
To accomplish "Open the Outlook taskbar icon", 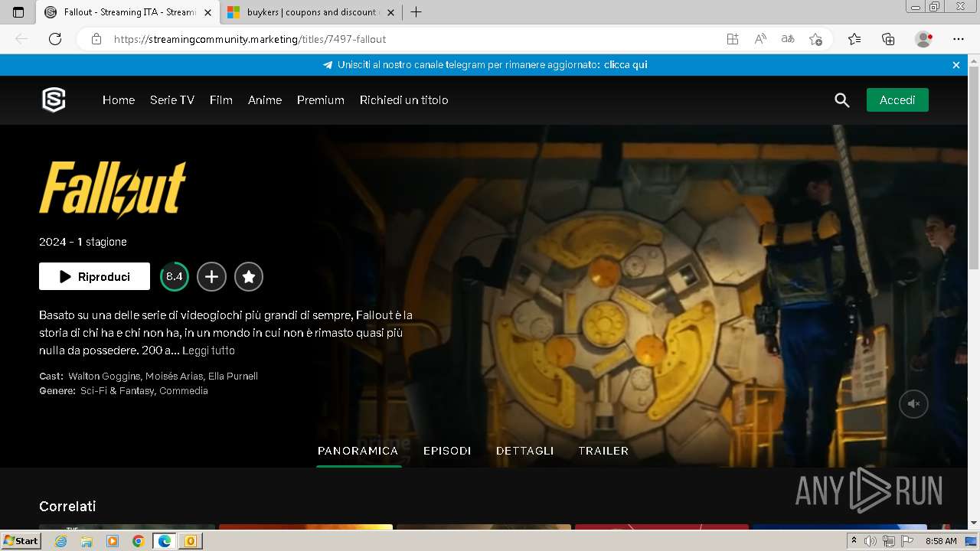I will pyautogui.click(x=190, y=541).
